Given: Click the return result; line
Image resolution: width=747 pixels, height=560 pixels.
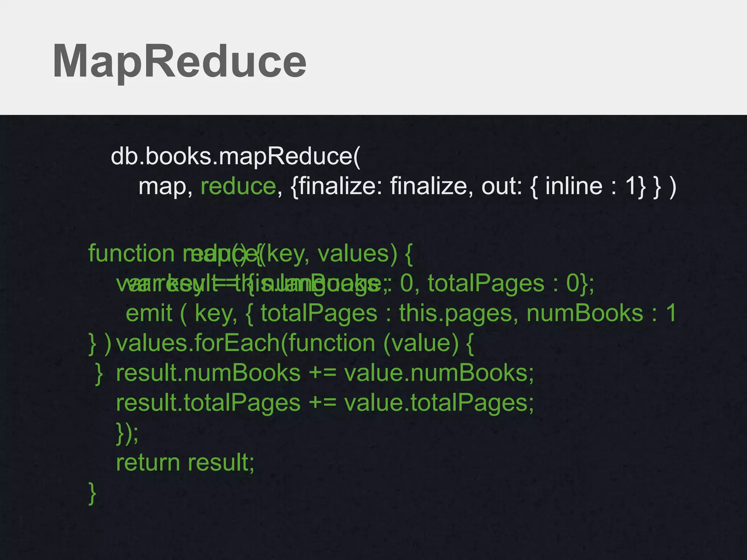Looking at the screenshot, I should click(185, 463).
